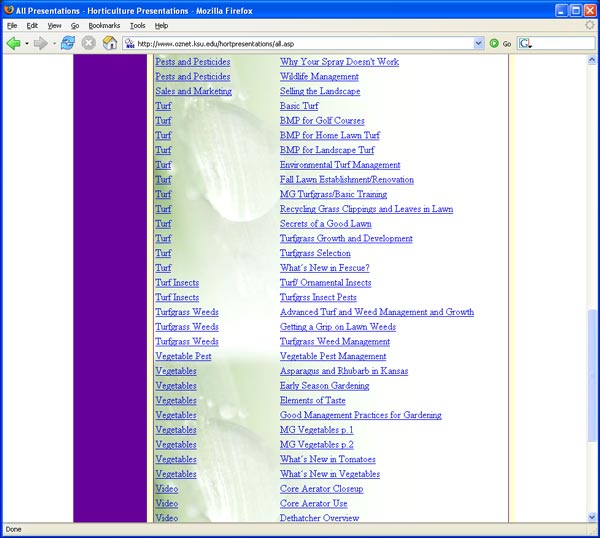Open BMP for Landscape Turf link
The image size is (600, 538).
pos(327,150)
